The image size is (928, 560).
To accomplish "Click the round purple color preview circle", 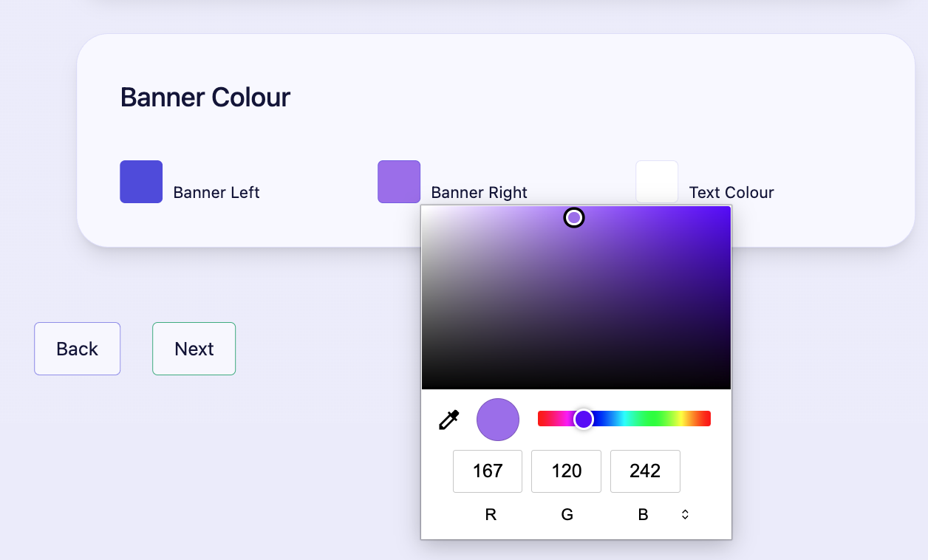I will (x=497, y=419).
